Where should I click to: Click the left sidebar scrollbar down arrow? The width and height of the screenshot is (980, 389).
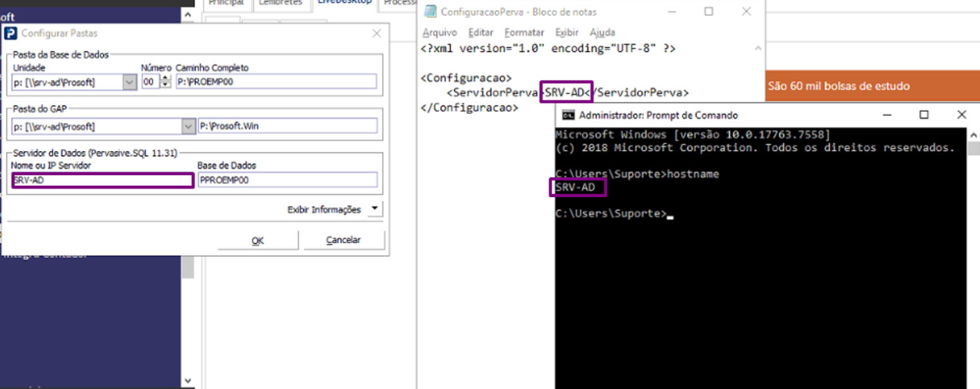[187, 380]
